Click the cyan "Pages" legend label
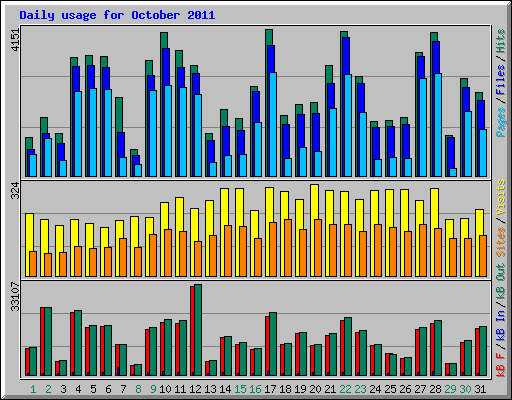The width and height of the screenshot is (512, 400). 501,122
